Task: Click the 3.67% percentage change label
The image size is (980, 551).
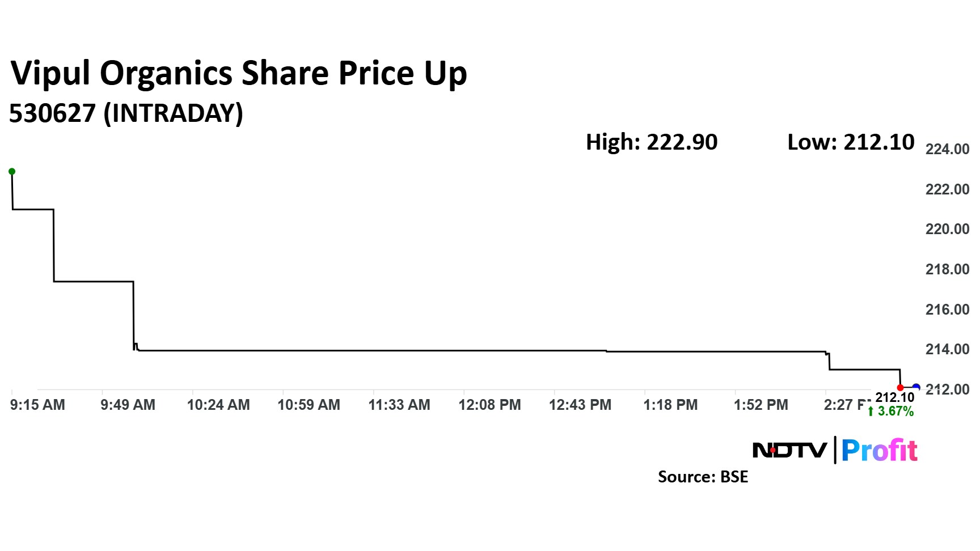Action: tap(895, 412)
